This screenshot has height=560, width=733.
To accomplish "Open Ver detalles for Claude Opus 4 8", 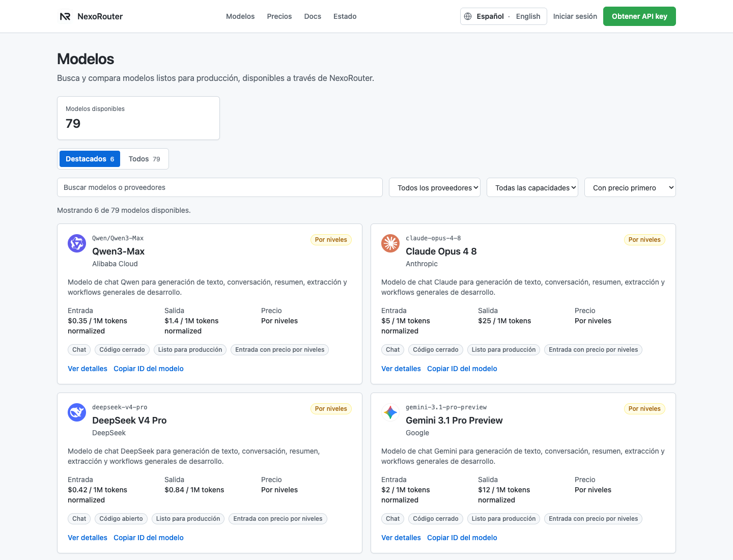I will (401, 369).
